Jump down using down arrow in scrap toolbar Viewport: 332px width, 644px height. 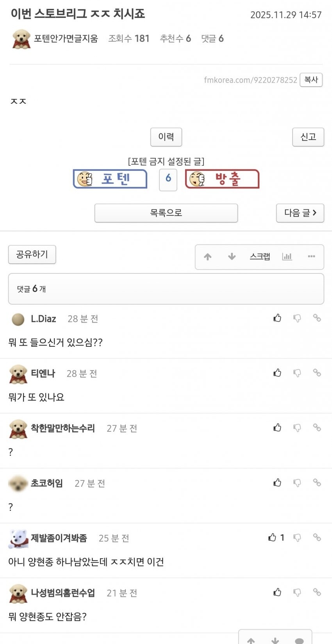[232, 257]
